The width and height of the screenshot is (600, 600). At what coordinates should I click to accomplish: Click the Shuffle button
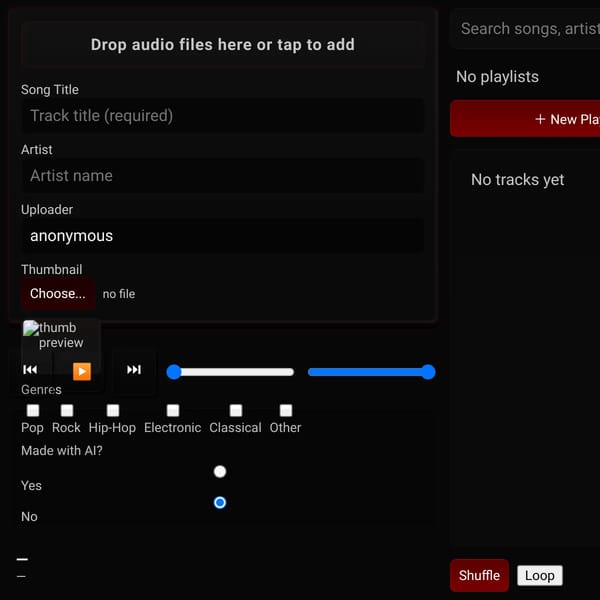[x=479, y=576]
